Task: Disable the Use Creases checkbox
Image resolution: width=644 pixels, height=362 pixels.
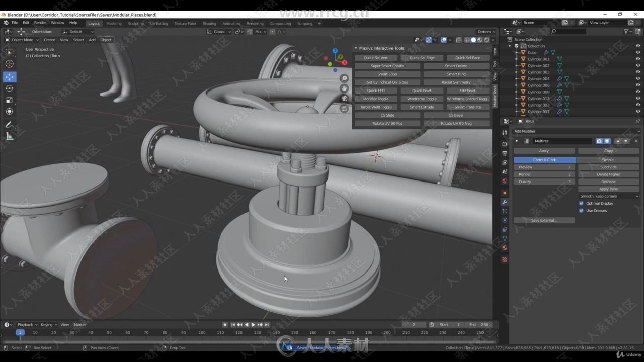Action: click(x=582, y=210)
